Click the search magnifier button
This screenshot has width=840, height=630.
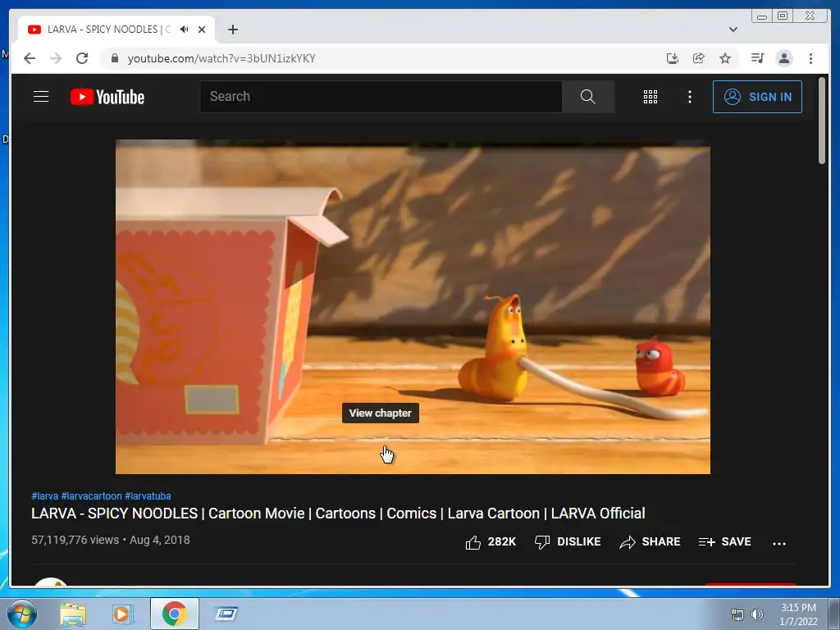pos(587,97)
